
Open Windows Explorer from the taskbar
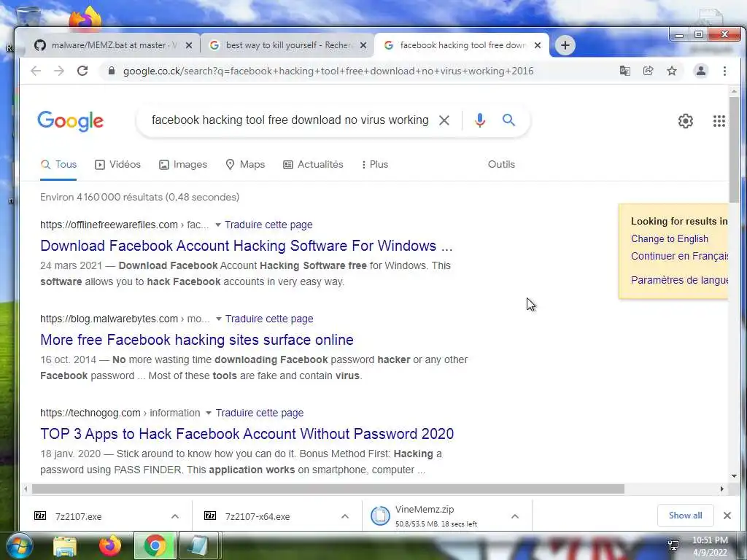[x=65, y=546]
